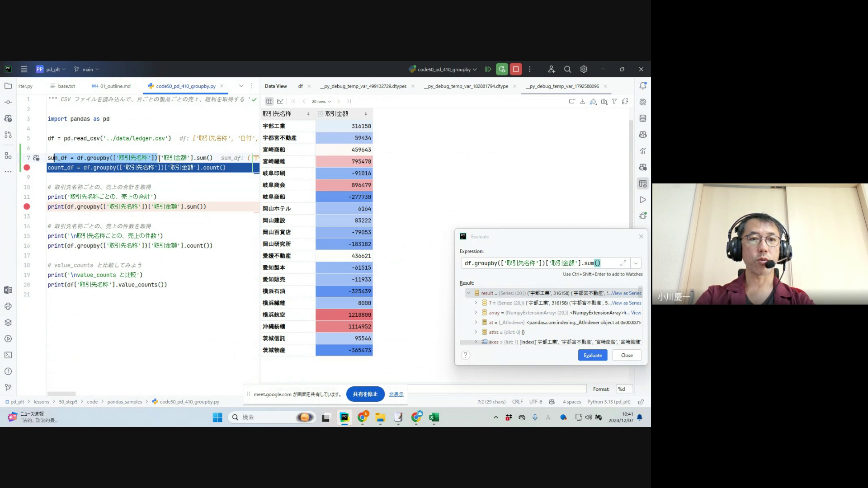Expand the expression history dropdown in Evaluate
868x488 pixels.
click(x=636, y=263)
